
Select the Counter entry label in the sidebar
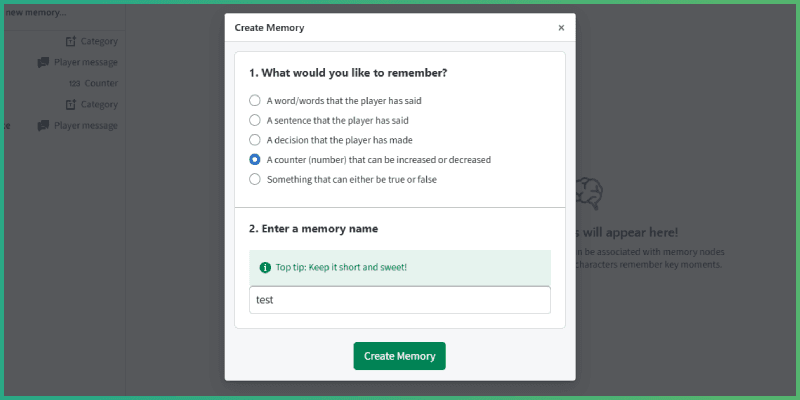pyautogui.click(x=101, y=83)
